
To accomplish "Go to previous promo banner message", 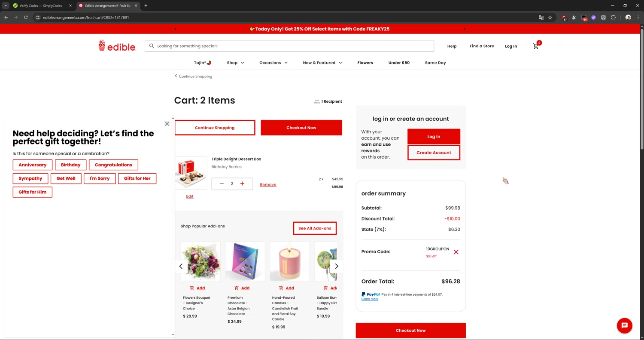I will [176, 29].
